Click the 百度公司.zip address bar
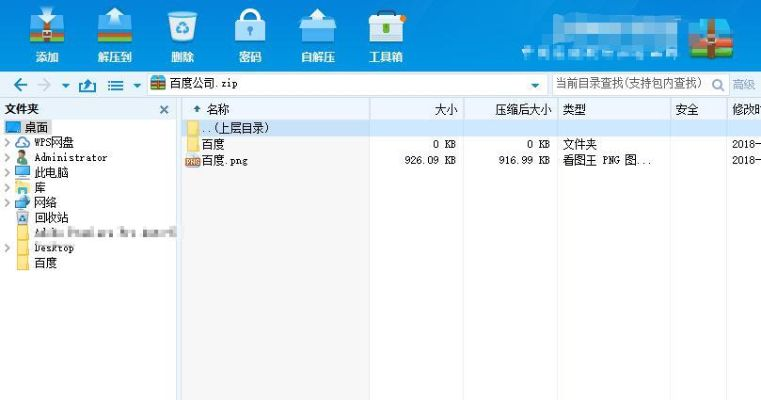The image size is (761, 400). (347, 84)
